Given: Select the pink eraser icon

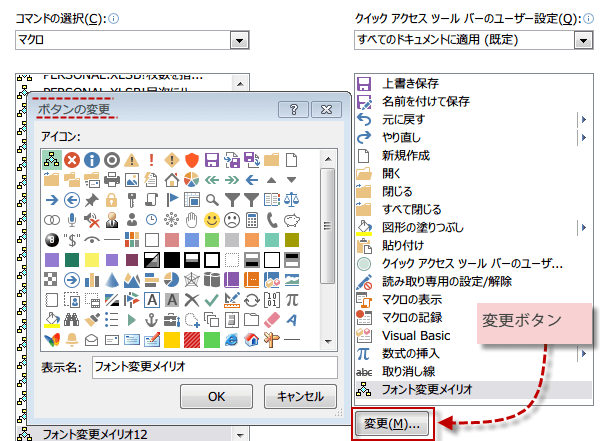Looking at the screenshot, I should point(272,320).
